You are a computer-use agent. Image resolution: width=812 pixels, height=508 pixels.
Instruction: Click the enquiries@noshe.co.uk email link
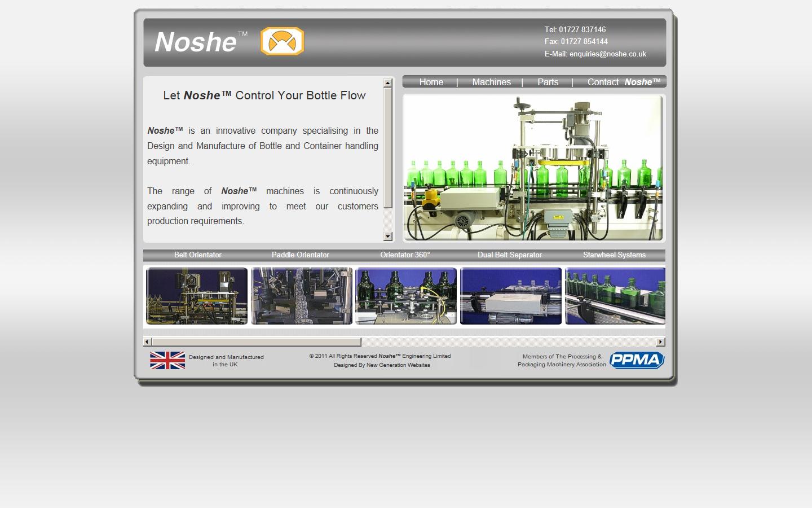(x=607, y=54)
